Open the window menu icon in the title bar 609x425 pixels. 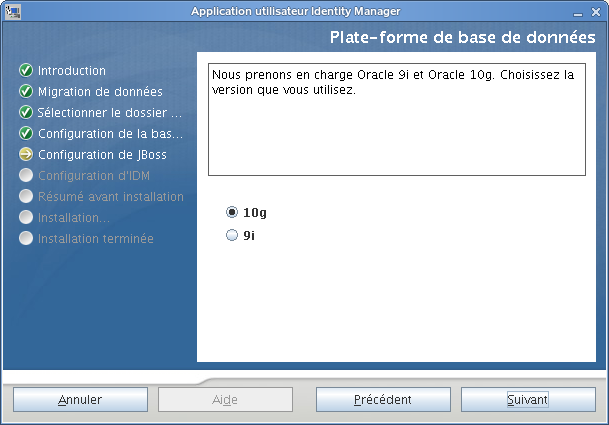point(12,11)
